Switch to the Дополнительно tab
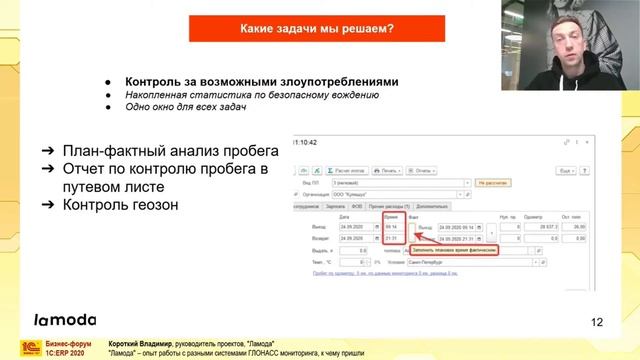Viewport: 640px width, 360px height. (x=432, y=207)
